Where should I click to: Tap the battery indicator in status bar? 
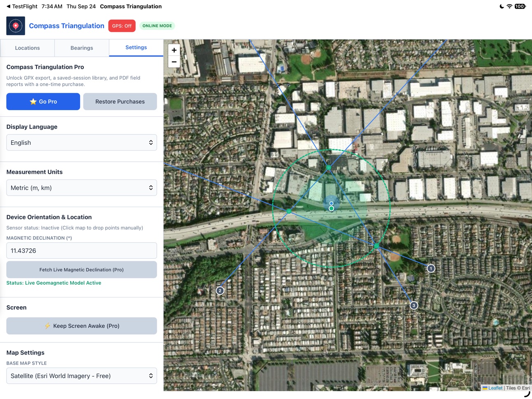click(520, 6)
